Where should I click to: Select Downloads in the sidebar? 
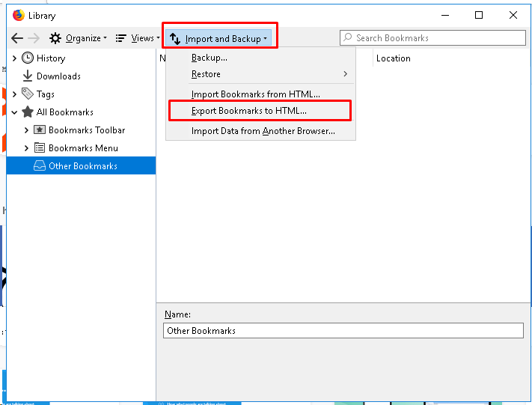(x=58, y=76)
